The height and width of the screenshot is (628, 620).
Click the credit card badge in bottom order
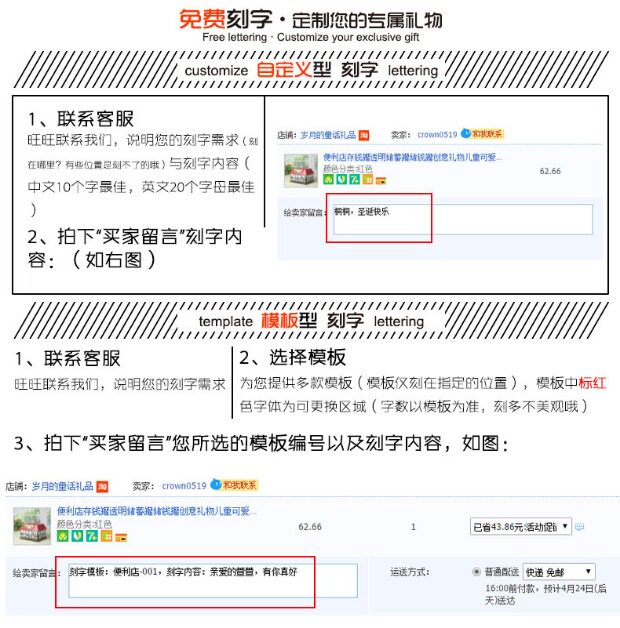[121, 537]
